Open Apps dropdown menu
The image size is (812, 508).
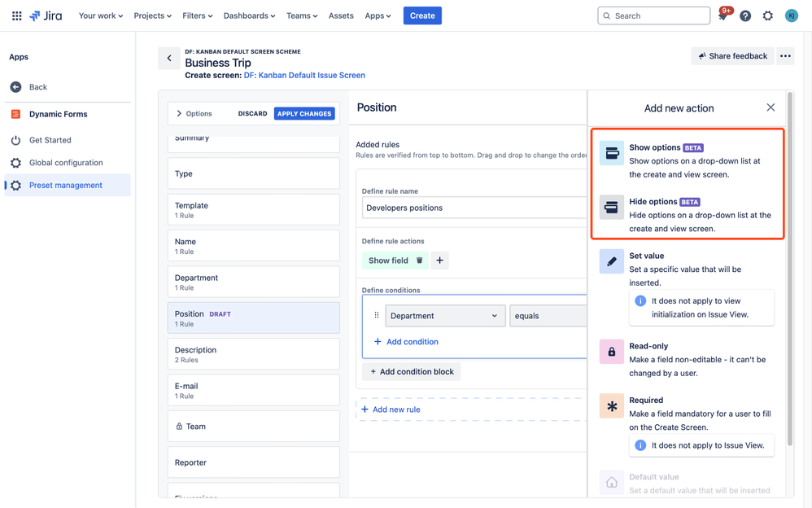click(x=378, y=15)
